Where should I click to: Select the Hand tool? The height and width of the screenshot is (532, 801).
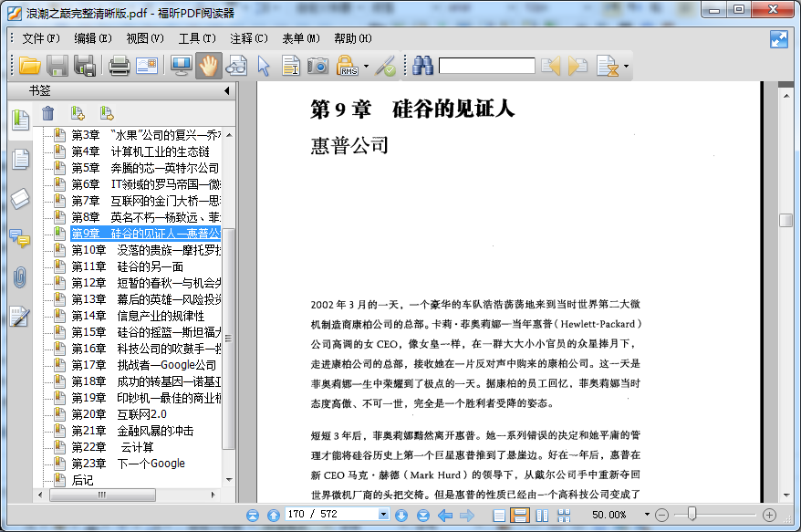pos(208,66)
